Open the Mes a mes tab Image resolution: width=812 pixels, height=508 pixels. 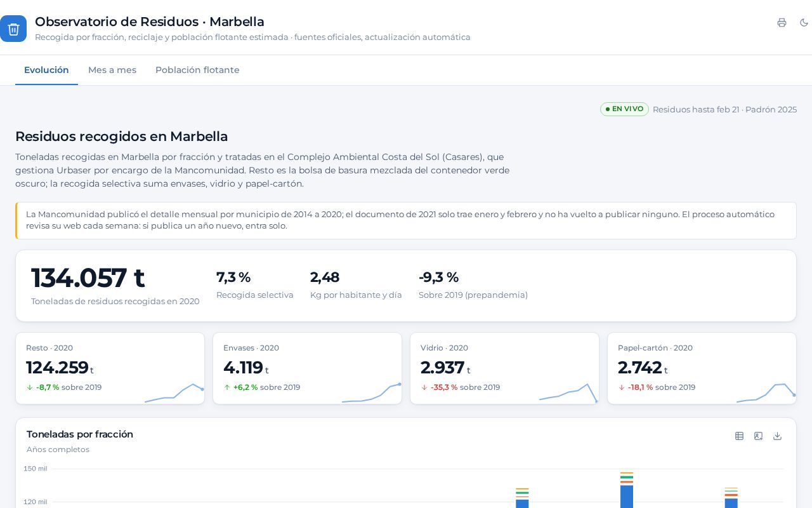(112, 70)
